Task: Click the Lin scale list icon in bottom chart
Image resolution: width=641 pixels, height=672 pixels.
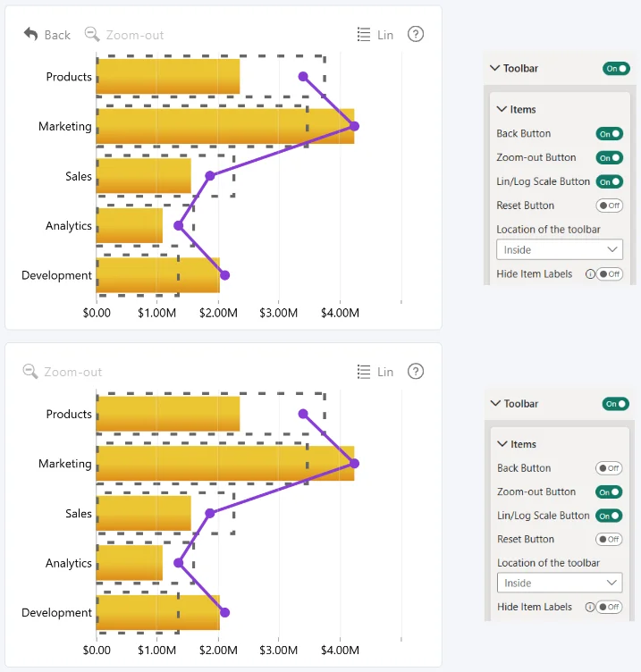Action: click(364, 372)
